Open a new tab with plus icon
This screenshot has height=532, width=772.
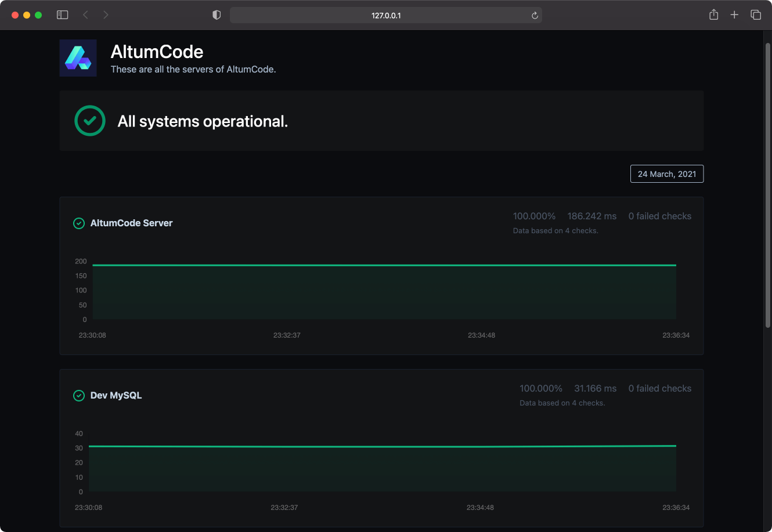coord(734,15)
